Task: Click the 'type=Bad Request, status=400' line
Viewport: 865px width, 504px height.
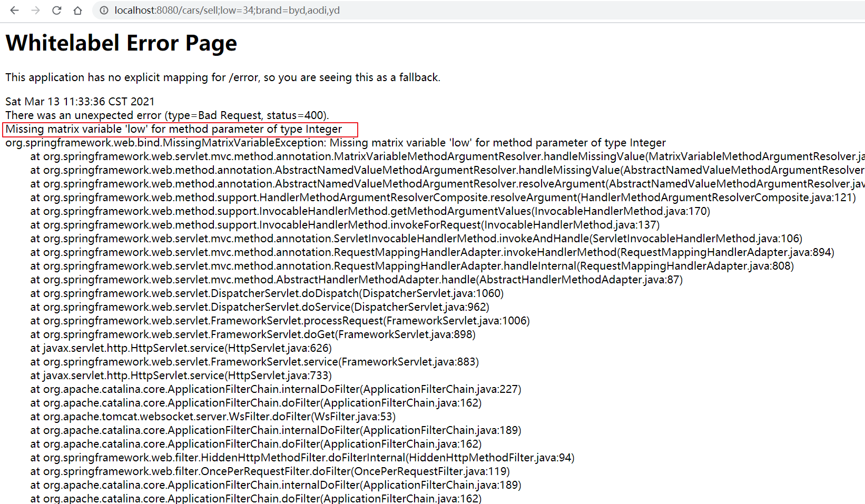Action: (168, 115)
